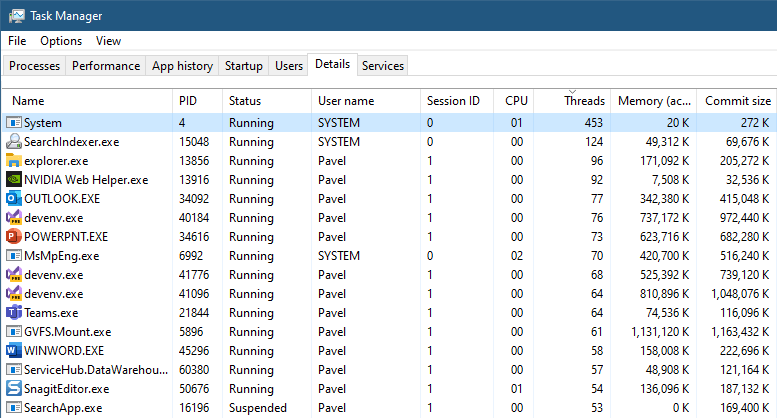Click the SearchIndexer.exe process icon

tap(14, 142)
